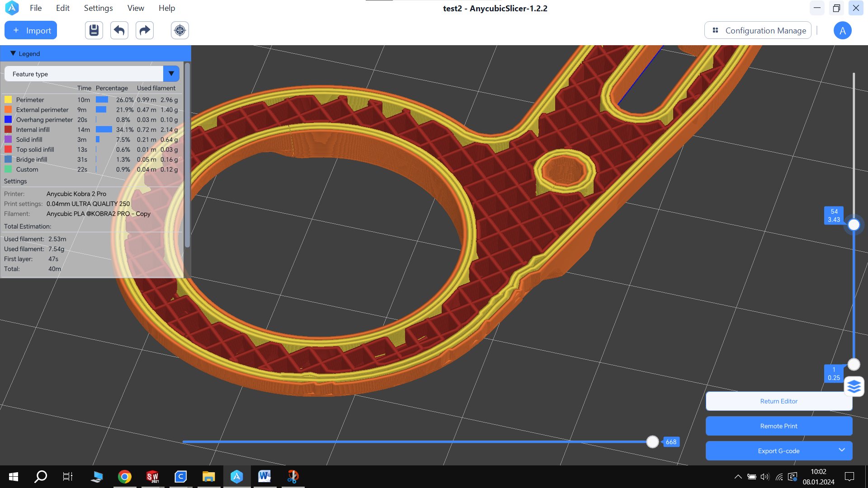Collapse the Legend panel
The width and height of the screenshot is (868, 488).
[x=13, y=53]
